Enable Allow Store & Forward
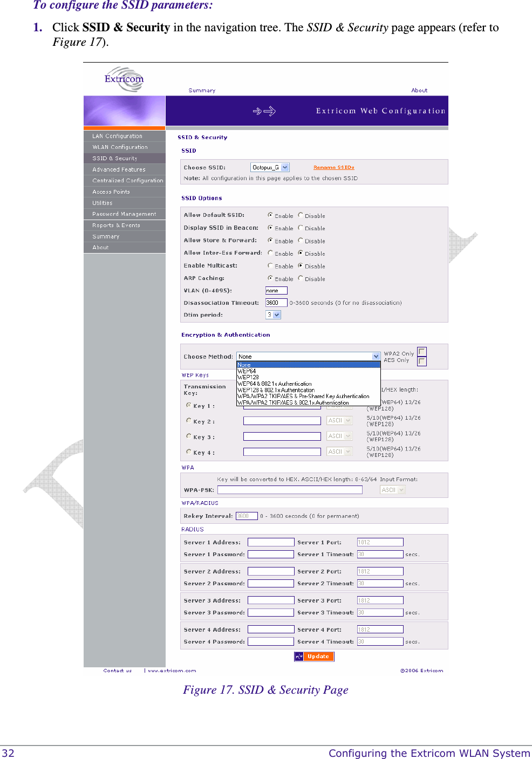The height and width of the screenshot is (759, 532). coord(270,240)
